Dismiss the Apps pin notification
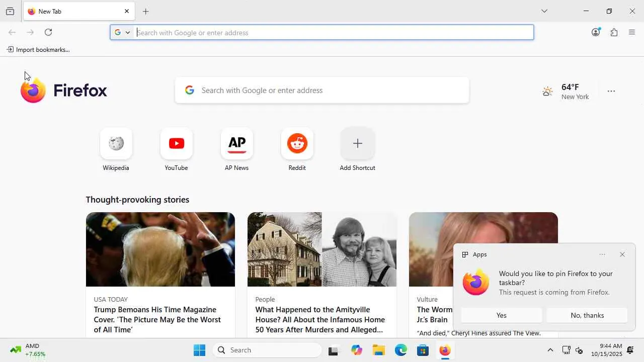The image size is (644, 362). tap(622, 254)
